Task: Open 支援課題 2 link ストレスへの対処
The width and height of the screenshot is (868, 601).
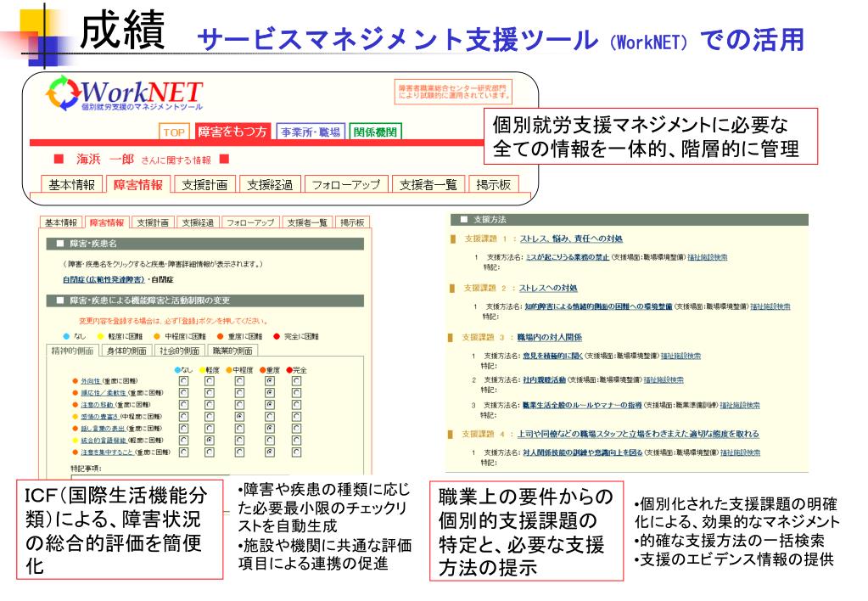Action: (548, 288)
